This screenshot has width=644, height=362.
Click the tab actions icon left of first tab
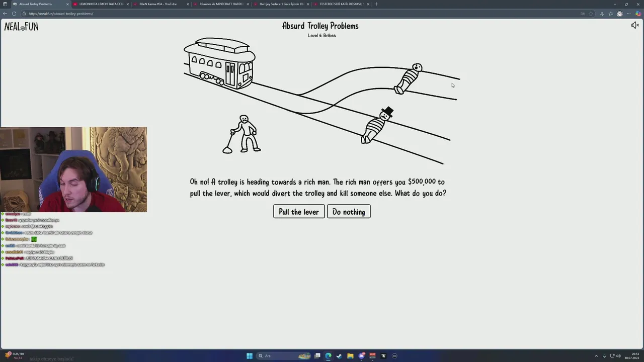point(6,4)
